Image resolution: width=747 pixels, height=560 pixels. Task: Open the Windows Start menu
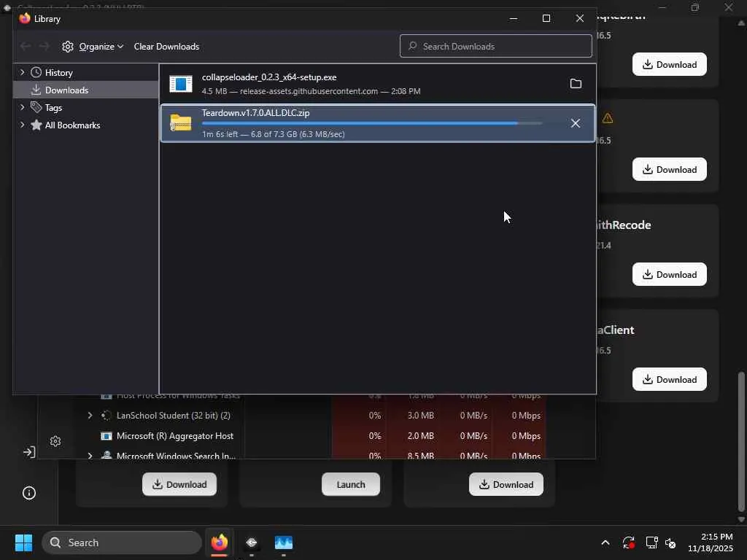[x=23, y=542]
